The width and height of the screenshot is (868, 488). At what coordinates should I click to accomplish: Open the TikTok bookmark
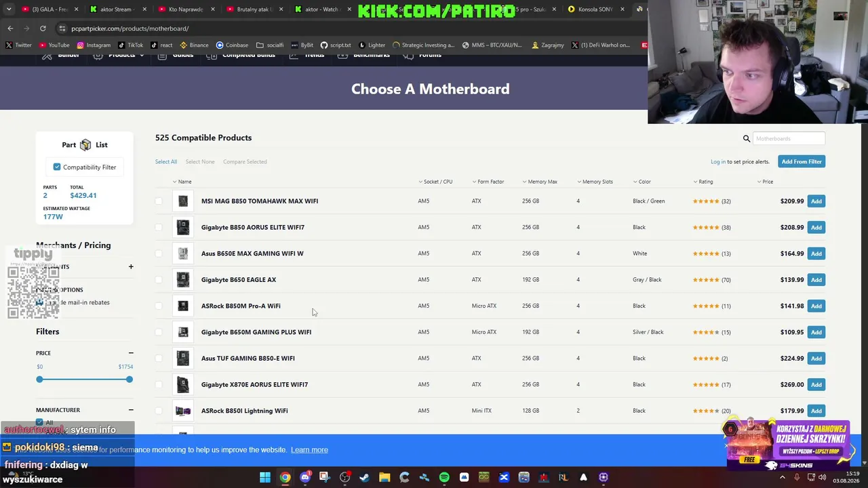(x=131, y=45)
